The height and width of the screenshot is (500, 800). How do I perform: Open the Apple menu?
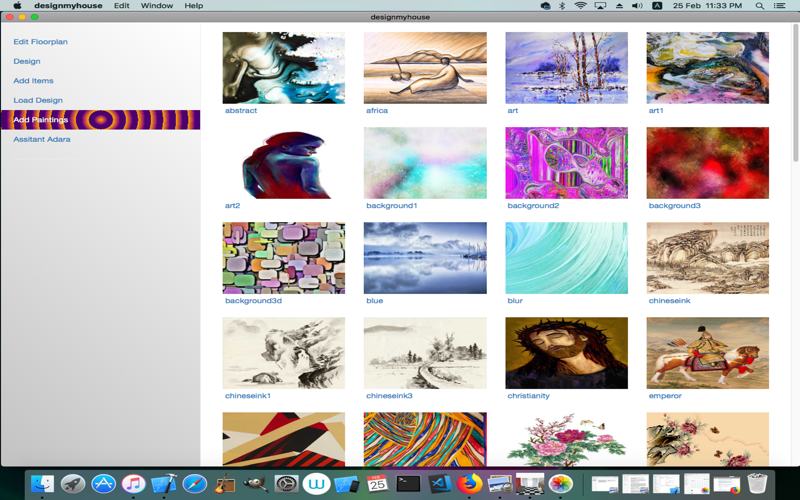coord(17,6)
